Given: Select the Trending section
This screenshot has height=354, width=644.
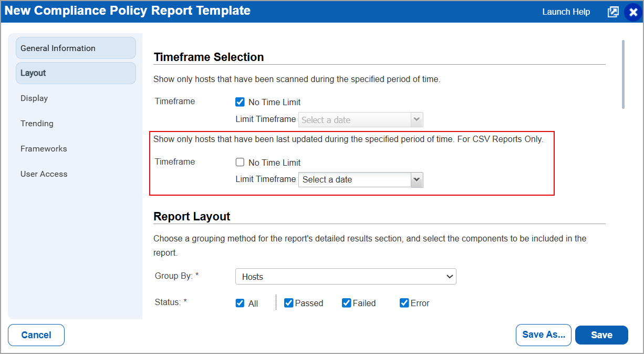Looking at the screenshot, I should tap(37, 123).
